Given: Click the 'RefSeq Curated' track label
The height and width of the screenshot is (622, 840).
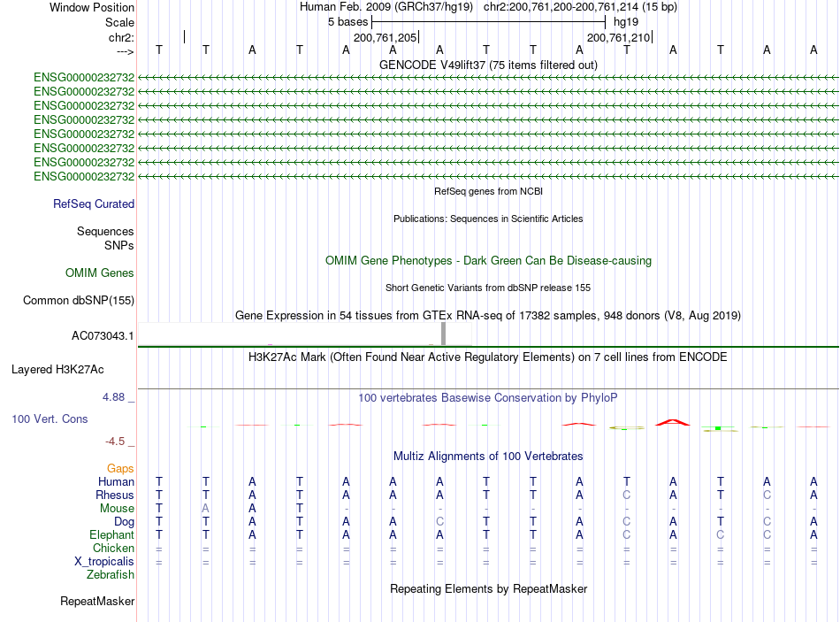Looking at the screenshot, I should pyautogui.click(x=94, y=203).
